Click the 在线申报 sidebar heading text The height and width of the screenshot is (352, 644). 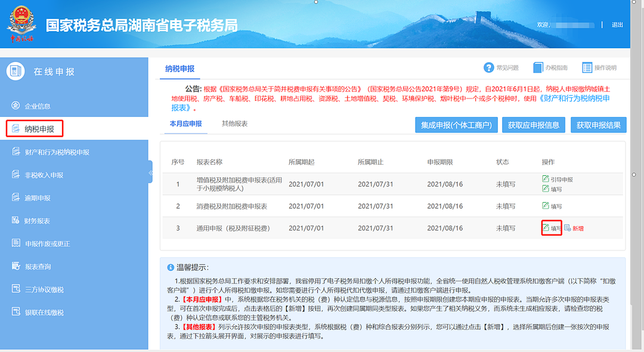click(54, 72)
